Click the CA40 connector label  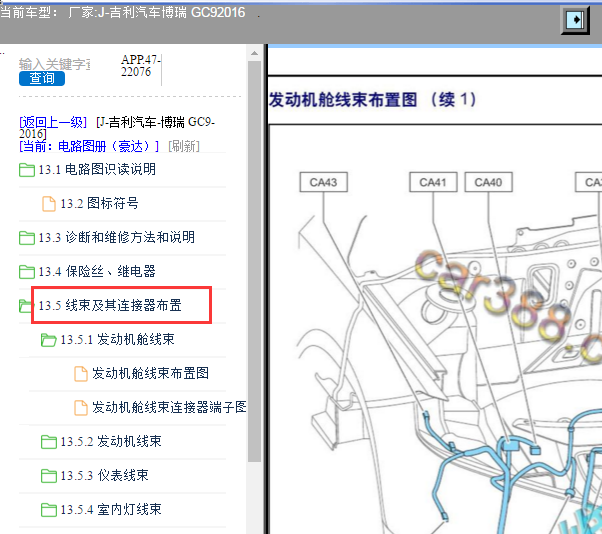pyautogui.click(x=488, y=182)
